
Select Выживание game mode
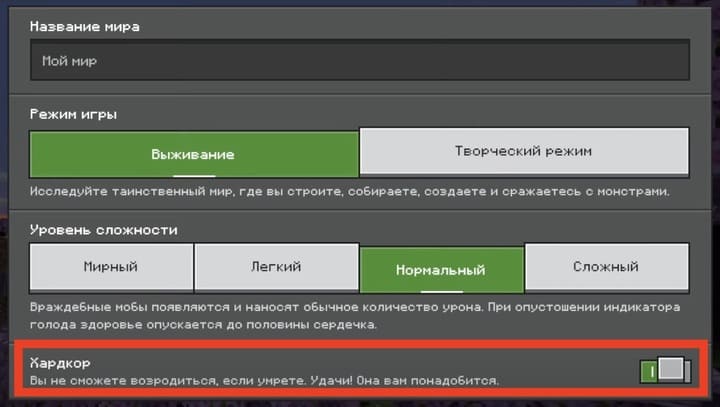[x=194, y=154]
